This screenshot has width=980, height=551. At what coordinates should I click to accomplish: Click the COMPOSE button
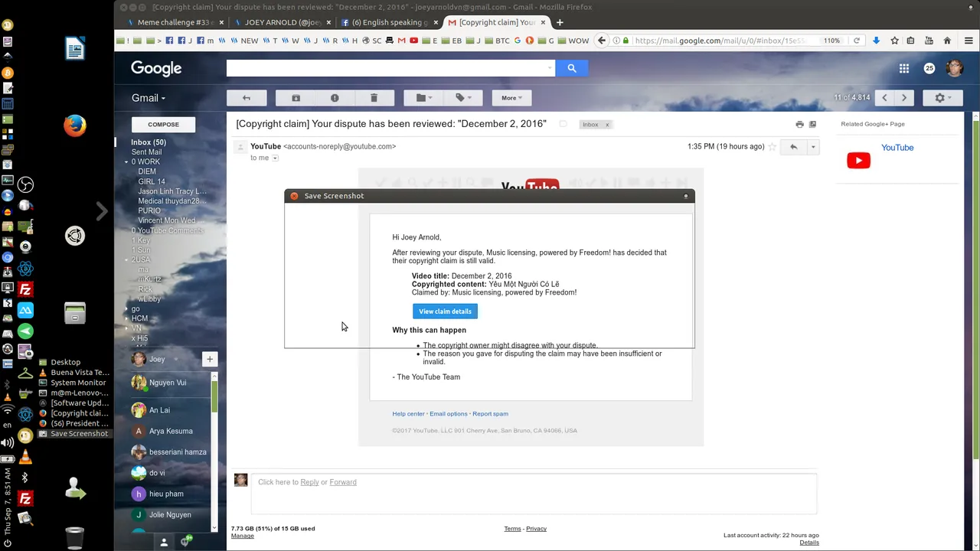click(x=163, y=124)
